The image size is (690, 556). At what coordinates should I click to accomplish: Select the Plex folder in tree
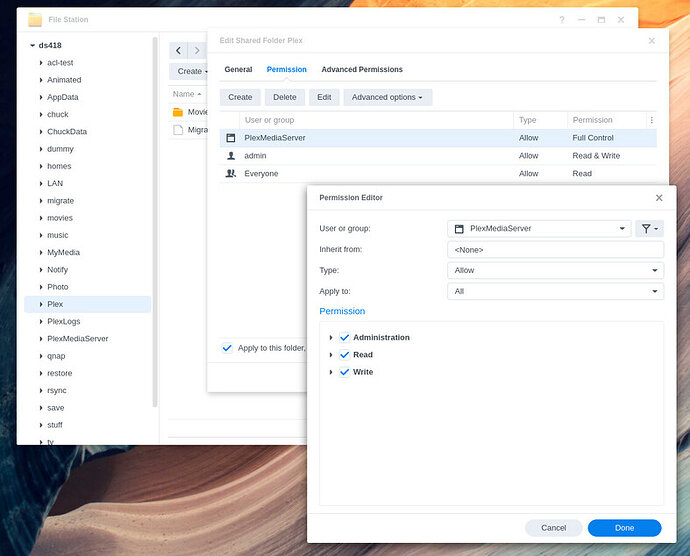[88, 304]
